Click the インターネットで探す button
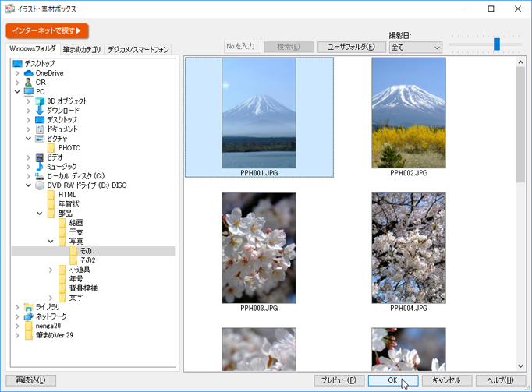The height and width of the screenshot is (392, 532). point(47,30)
